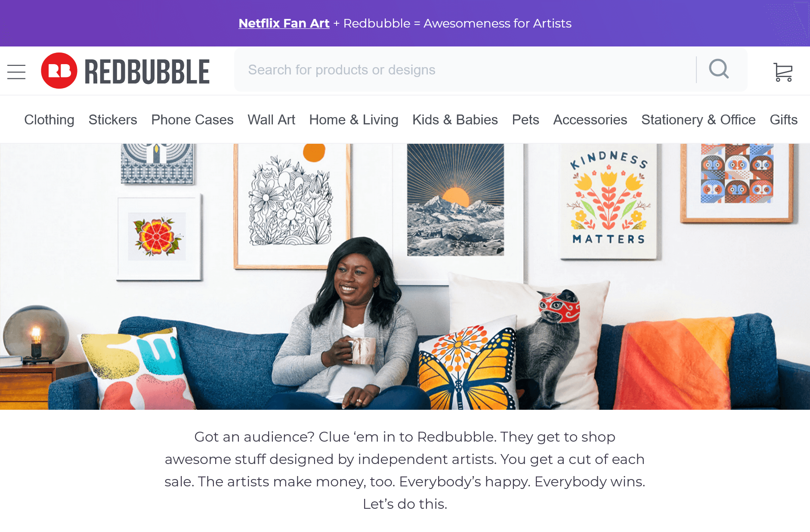This screenshot has height=532, width=810.
Task: Open the Wall Art category
Action: click(271, 120)
